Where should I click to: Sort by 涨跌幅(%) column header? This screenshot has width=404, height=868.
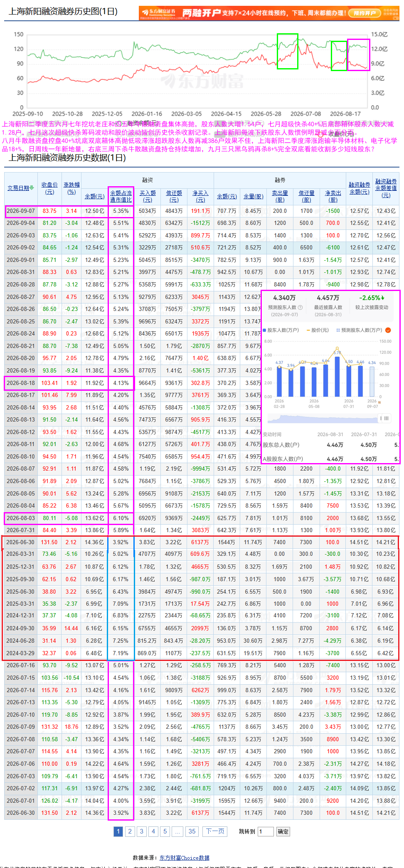(x=71, y=188)
